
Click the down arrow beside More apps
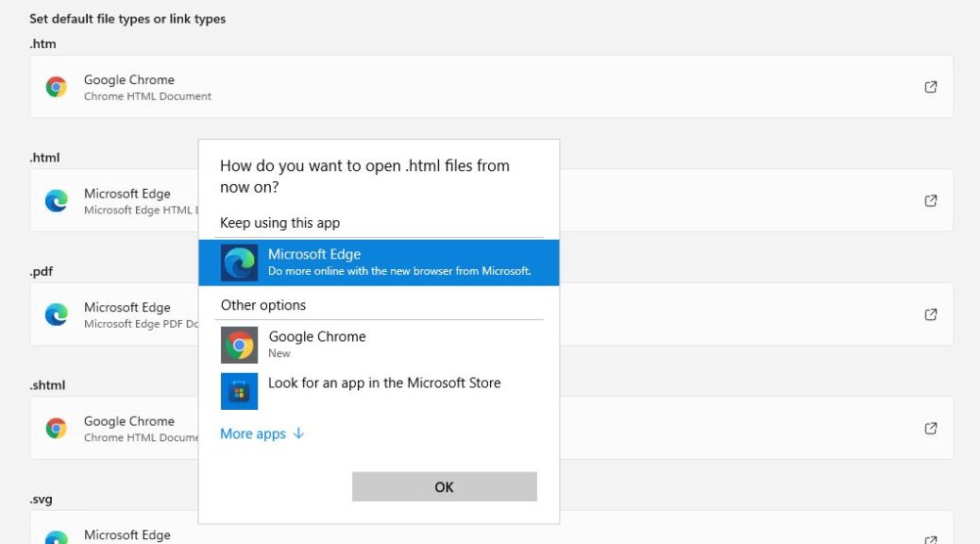298,433
